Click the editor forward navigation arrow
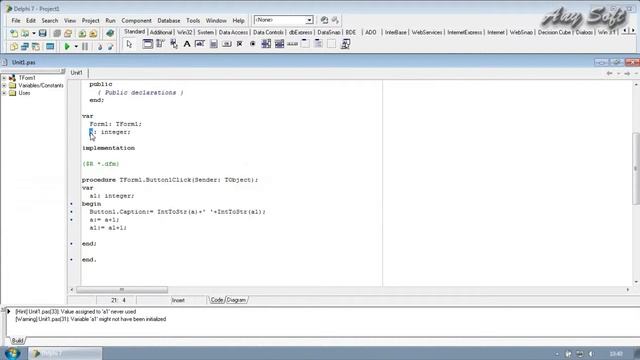This screenshot has height=360, width=640. click(x=627, y=73)
